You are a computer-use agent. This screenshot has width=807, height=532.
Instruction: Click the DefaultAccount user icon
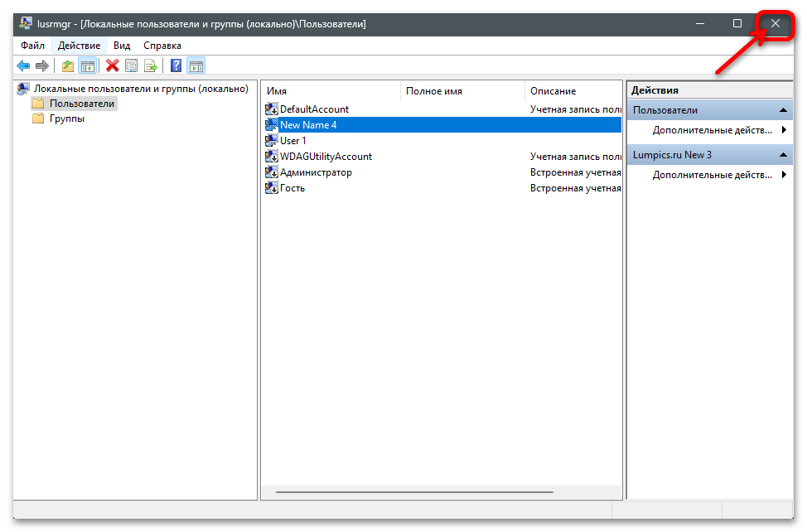[x=271, y=109]
